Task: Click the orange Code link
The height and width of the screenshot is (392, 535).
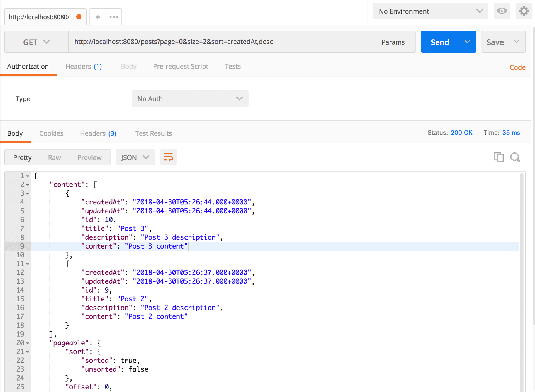Action: pyautogui.click(x=517, y=67)
